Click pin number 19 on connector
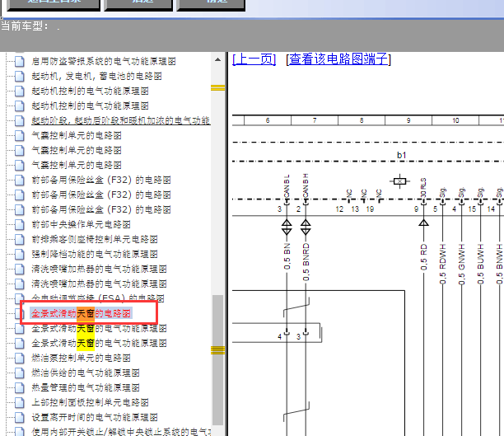Viewport: 504px width, 436px height. (x=370, y=209)
